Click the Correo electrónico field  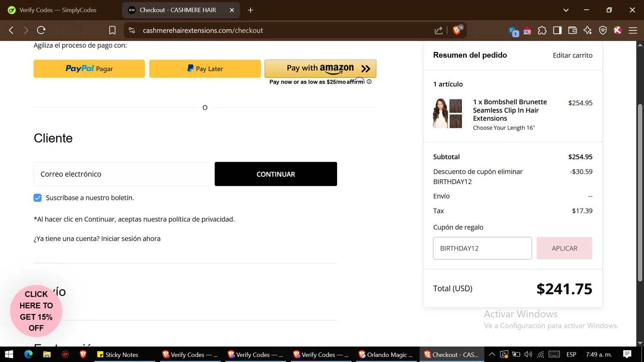tap(122, 174)
